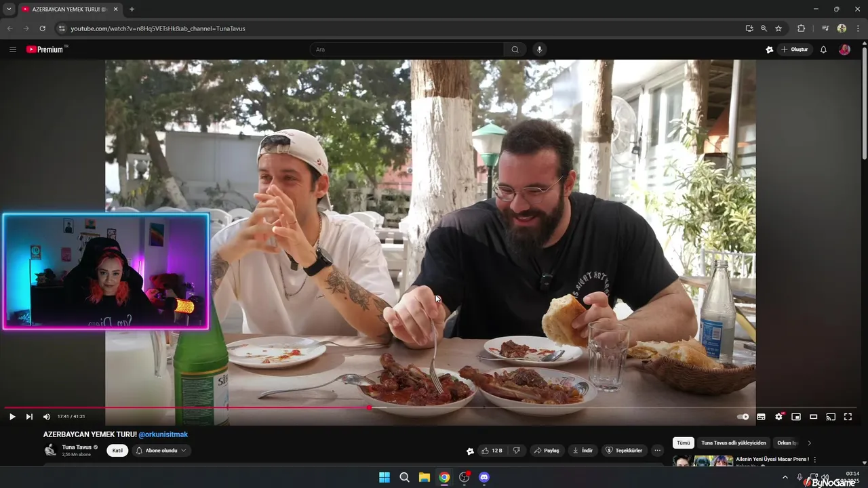This screenshot has height=488, width=868.
Task: Reload the YouTube page
Action: point(42,28)
